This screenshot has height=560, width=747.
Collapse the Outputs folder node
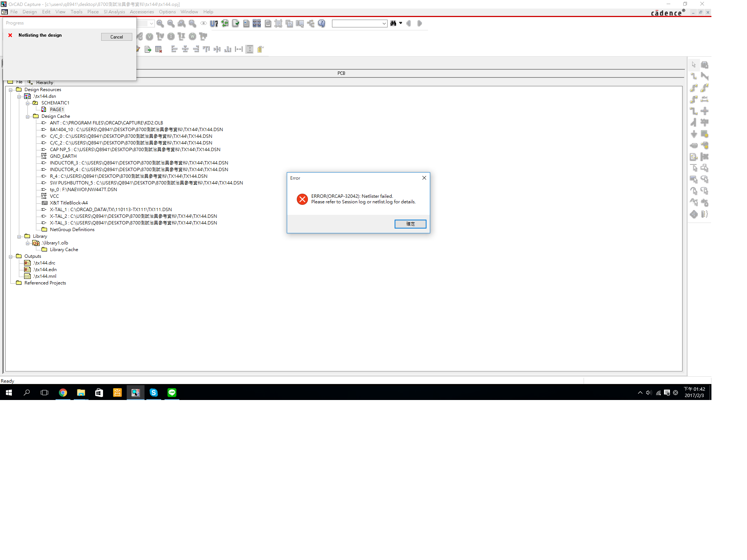point(11,256)
